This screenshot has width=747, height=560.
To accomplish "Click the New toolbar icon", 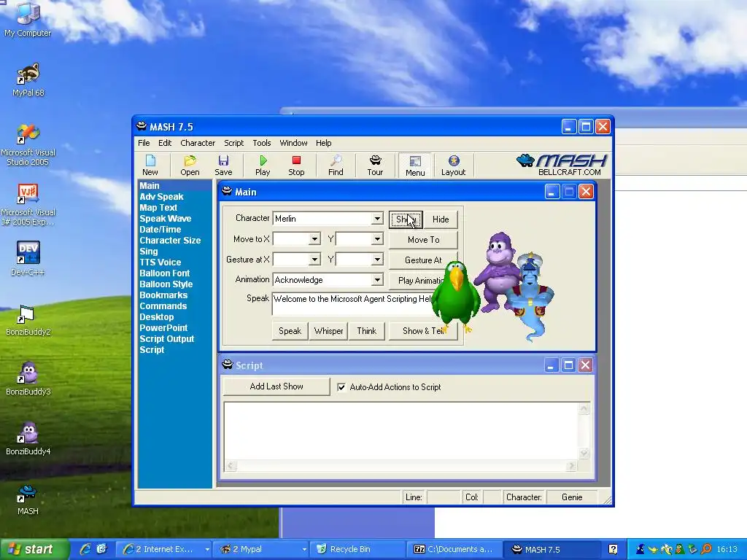I will [x=150, y=166].
